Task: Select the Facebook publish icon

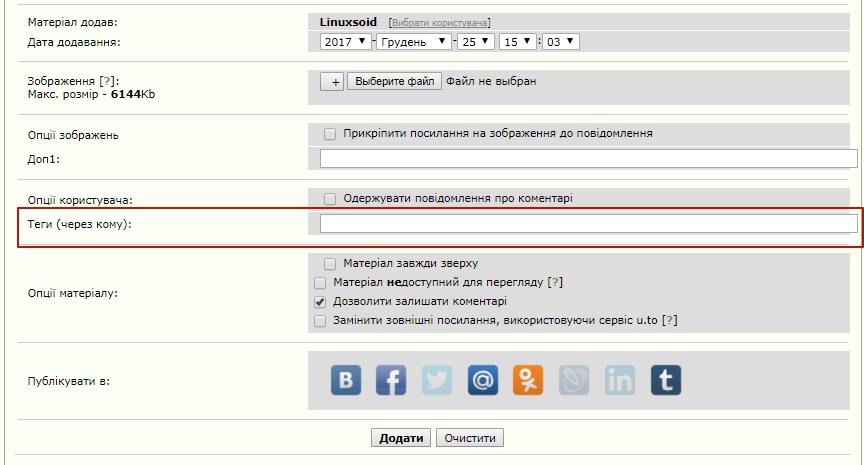Action: 391,380
